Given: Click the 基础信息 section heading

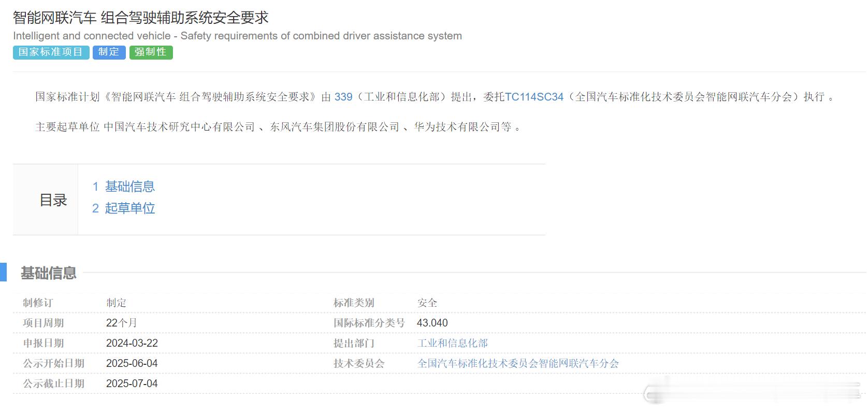Looking at the screenshot, I should point(49,273).
